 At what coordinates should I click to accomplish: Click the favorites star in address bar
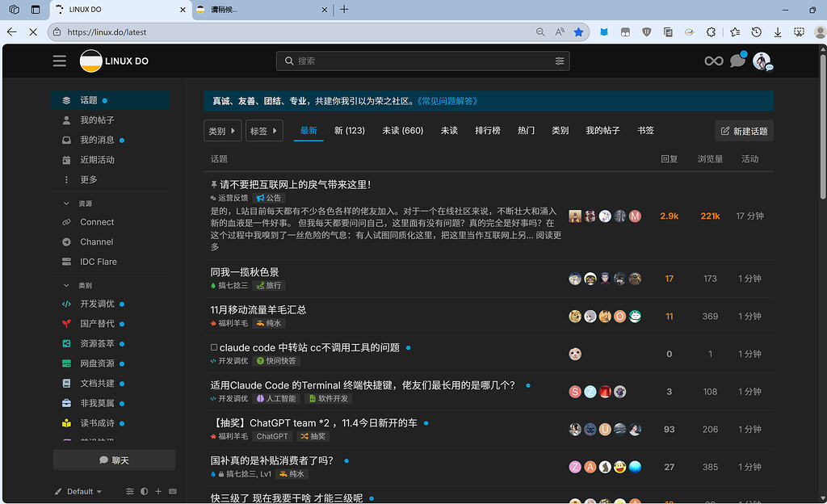(x=578, y=32)
